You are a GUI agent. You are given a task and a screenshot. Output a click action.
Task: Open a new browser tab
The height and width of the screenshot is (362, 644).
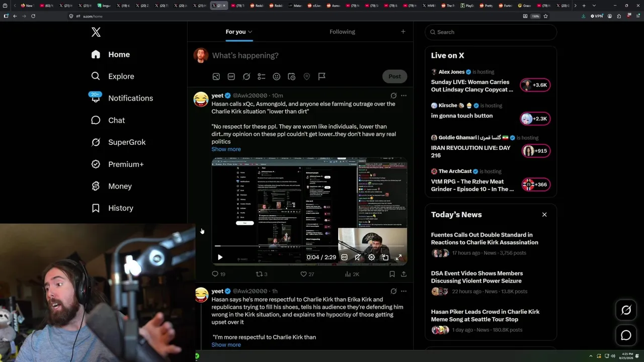coord(584,6)
